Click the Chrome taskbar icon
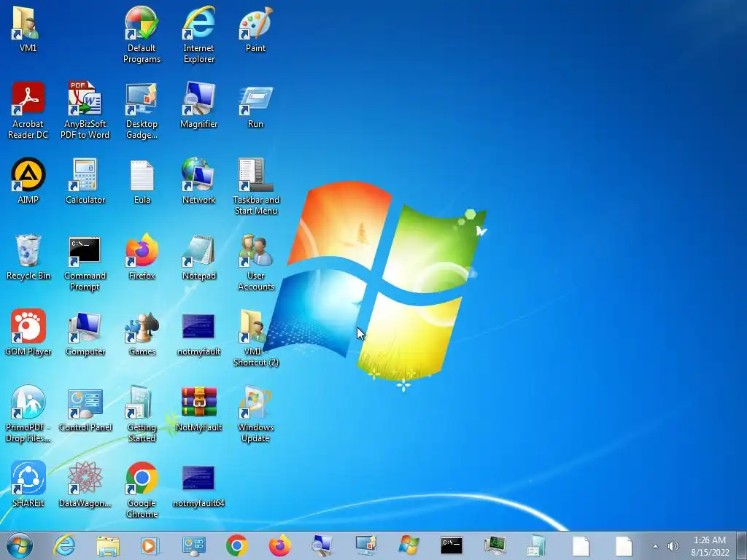747x560 pixels. point(237,545)
